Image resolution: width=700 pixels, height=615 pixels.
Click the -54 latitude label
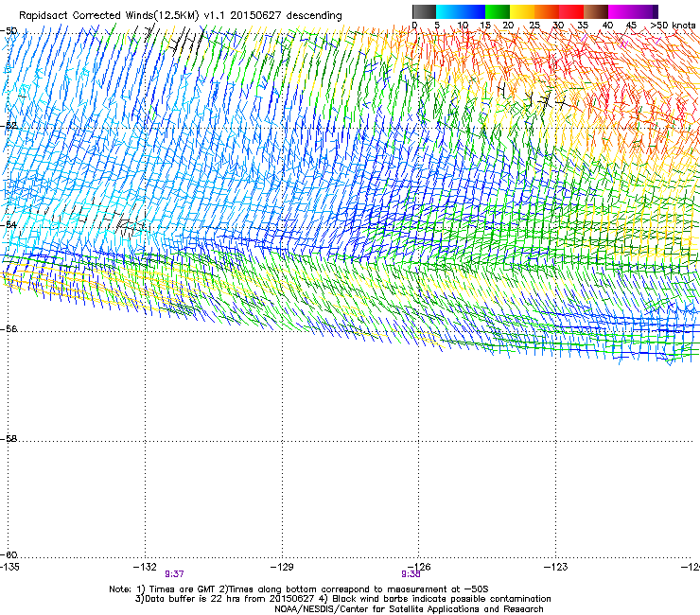(x=9, y=224)
